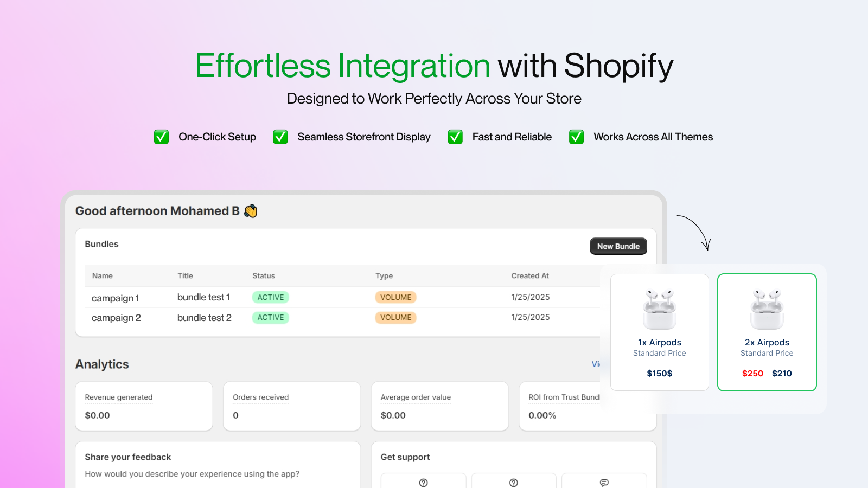
Task: Click Standard Price under 2x Airpods
Action: tap(767, 353)
